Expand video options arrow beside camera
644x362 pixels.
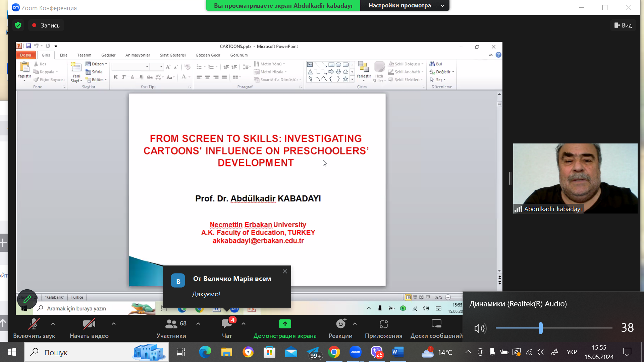tap(114, 324)
